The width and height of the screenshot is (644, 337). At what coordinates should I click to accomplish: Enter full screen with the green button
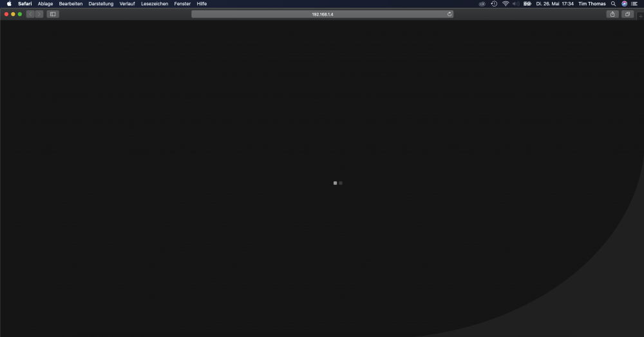point(20,14)
